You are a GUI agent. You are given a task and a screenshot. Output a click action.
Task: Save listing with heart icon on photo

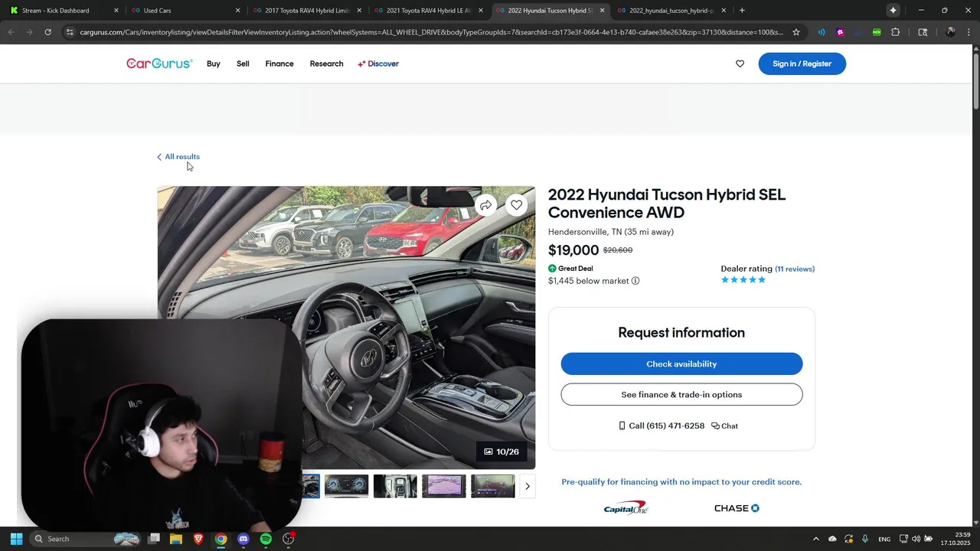[517, 205]
